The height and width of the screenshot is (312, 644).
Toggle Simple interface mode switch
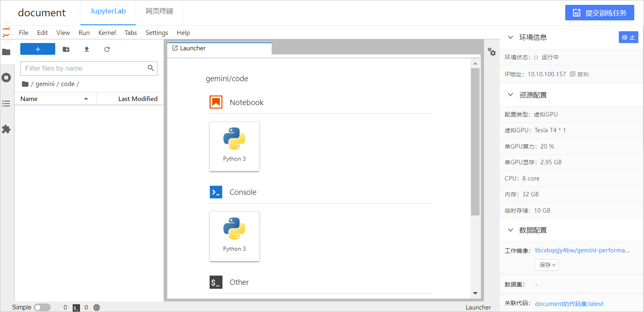pos(42,308)
